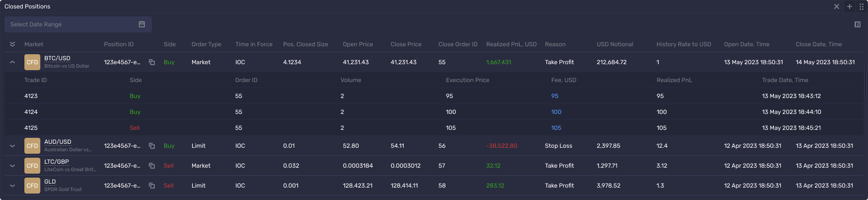Add a new panel with plus icon
Viewport: 868px width, 200px height.
(x=850, y=6)
